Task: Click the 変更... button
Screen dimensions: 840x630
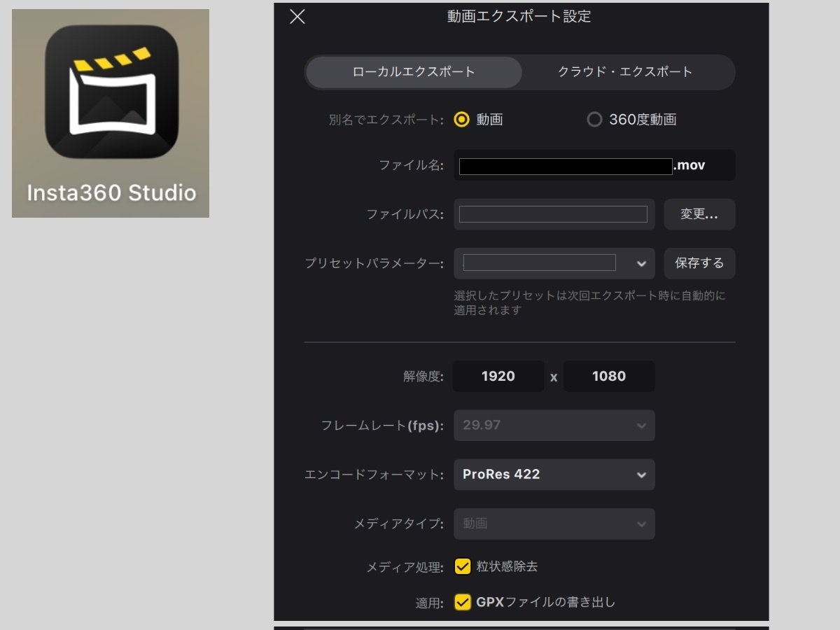Action: click(x=699, y=214)
